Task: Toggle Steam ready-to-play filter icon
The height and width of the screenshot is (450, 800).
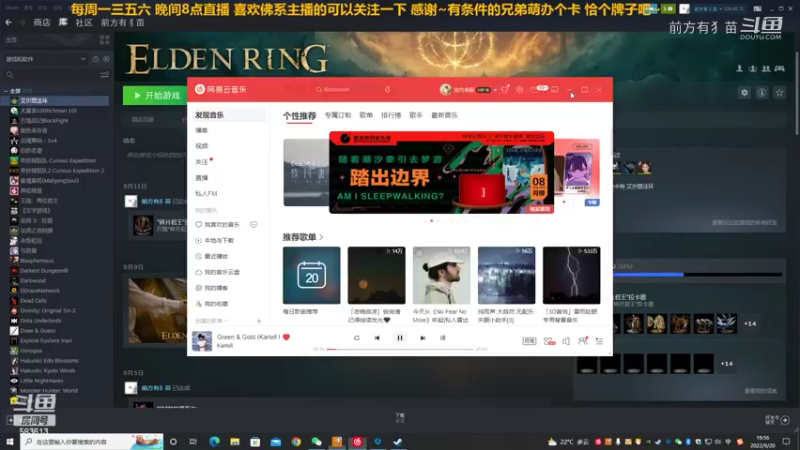Action: point(106,59)
